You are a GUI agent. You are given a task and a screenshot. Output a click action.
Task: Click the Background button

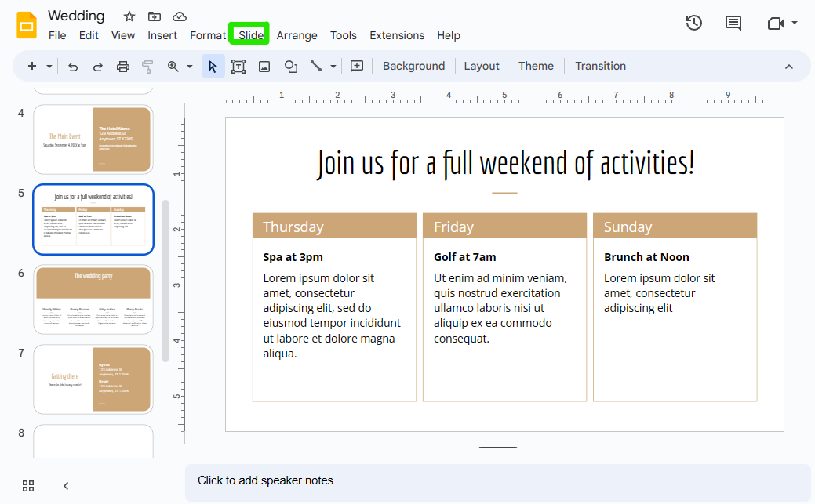[x=413, y=67]
